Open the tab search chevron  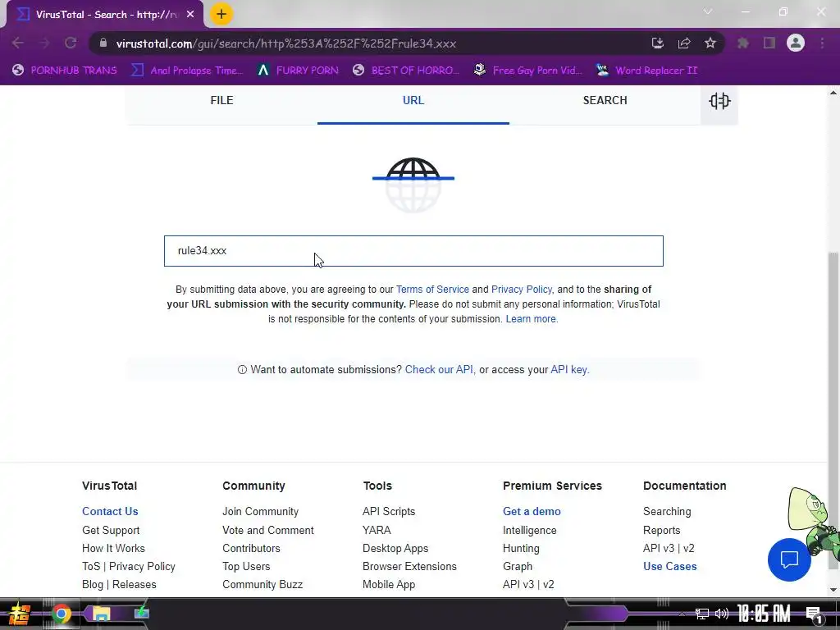pyautogui.click(x=708, y=11)
